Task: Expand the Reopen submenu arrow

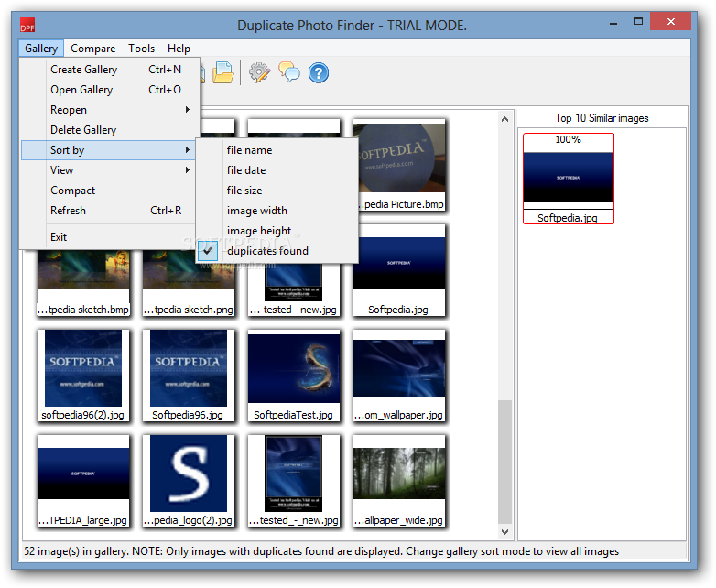Action: click(x=187, y=110)
